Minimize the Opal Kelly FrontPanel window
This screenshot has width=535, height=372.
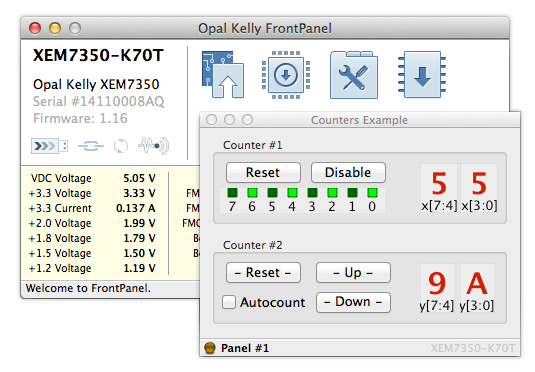(55, 28)
